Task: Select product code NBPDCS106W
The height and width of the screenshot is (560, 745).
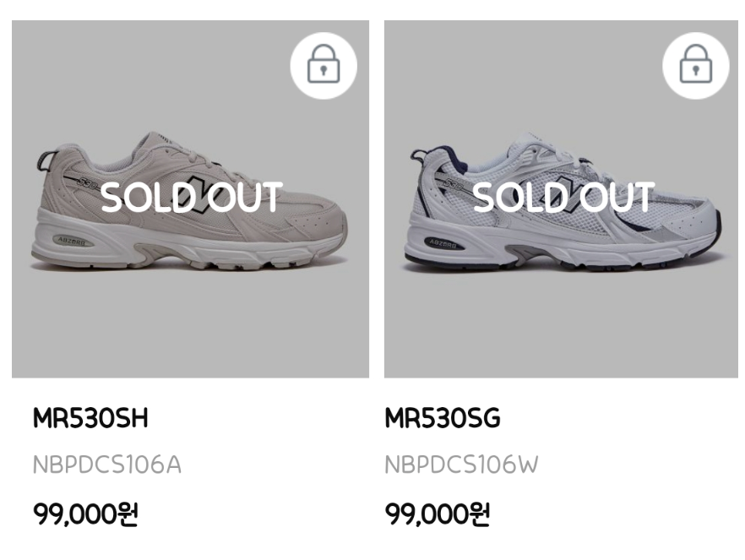Action: click(461, 465)
